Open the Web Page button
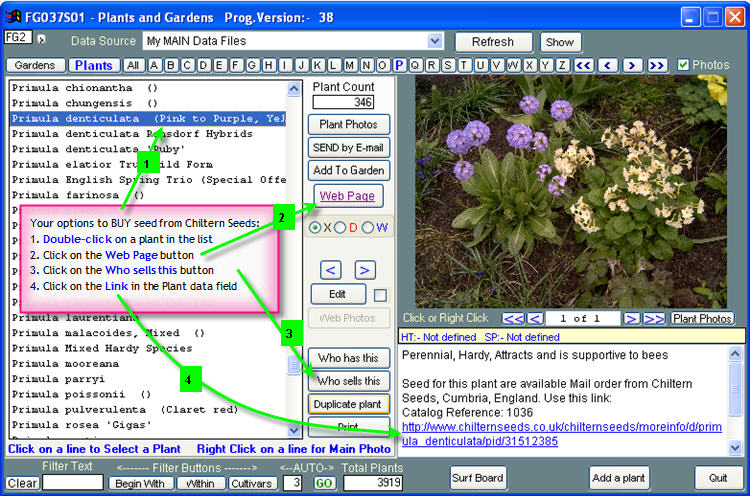 point(348,196)
